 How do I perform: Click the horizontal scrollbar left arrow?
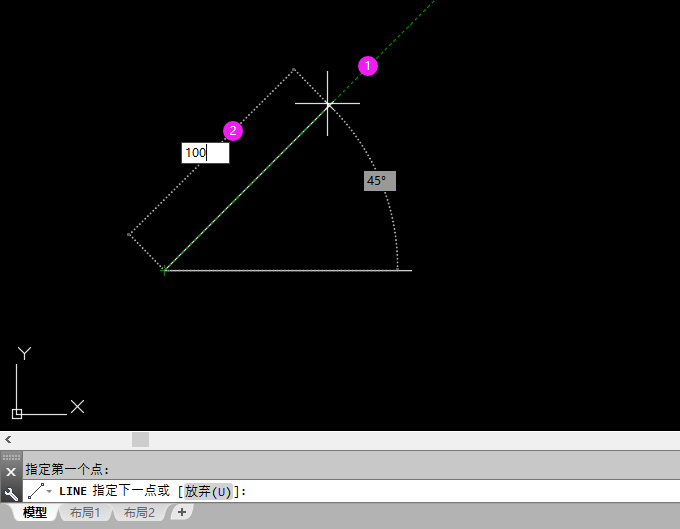click(x=8, y=440)
